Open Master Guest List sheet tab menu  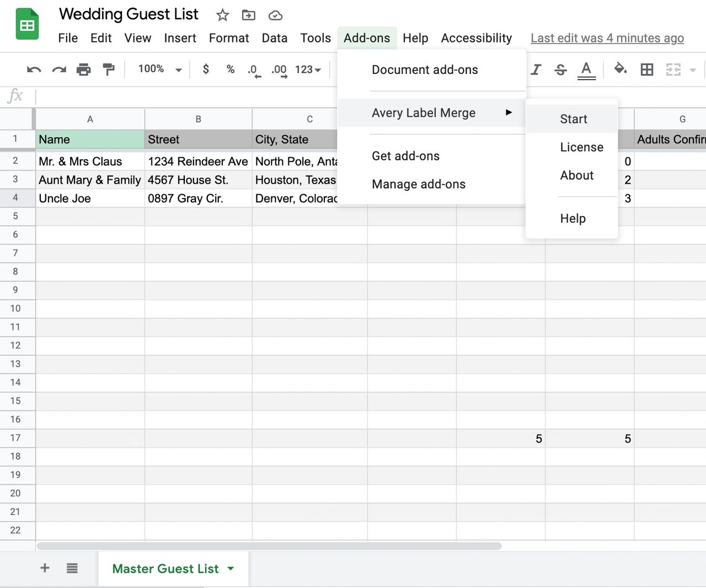coord(231,569)
